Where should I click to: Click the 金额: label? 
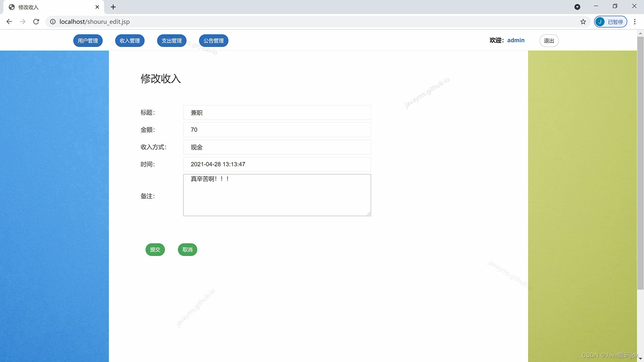tap(148, 130)
